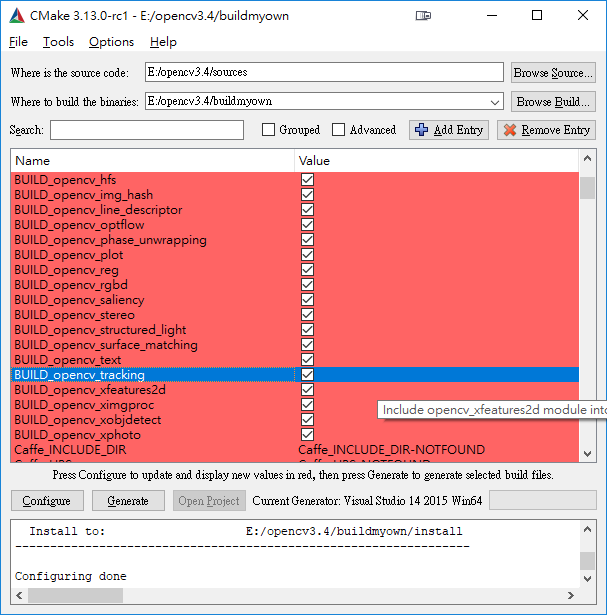Click Browse Build button
Image resolution: width=607 pixels, height=615 pixels.
(553, 102)
